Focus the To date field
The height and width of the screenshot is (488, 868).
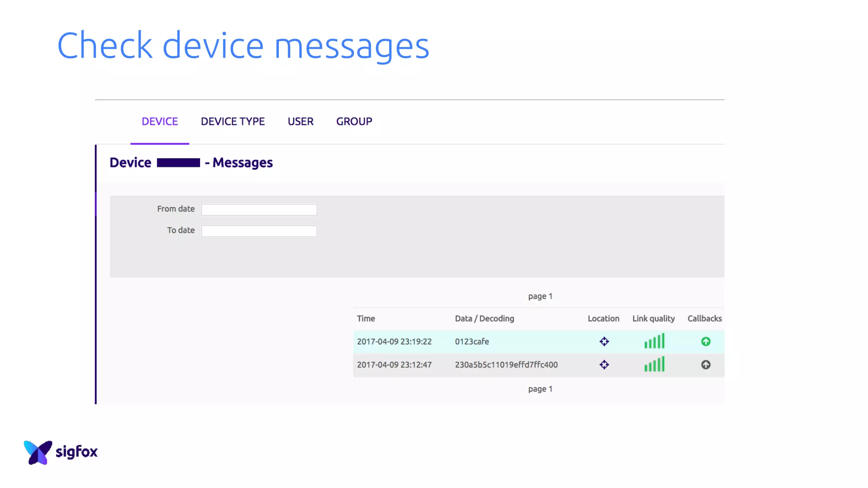[259, 231]
